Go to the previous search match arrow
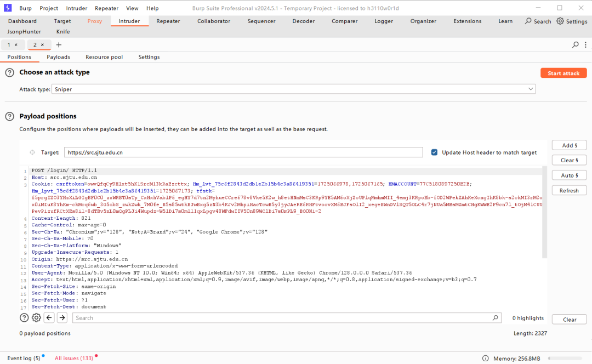 (49, 318)
